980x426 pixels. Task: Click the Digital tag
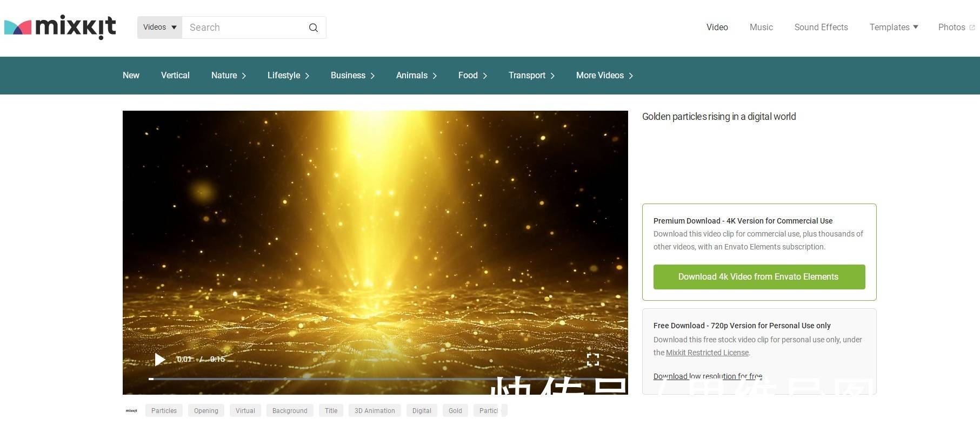click(422, 411)
